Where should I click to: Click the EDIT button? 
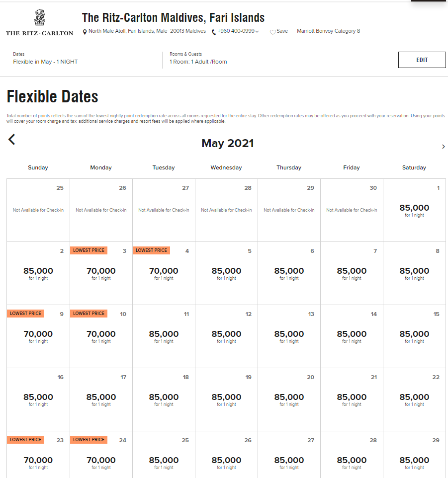[x=422, y=60]
